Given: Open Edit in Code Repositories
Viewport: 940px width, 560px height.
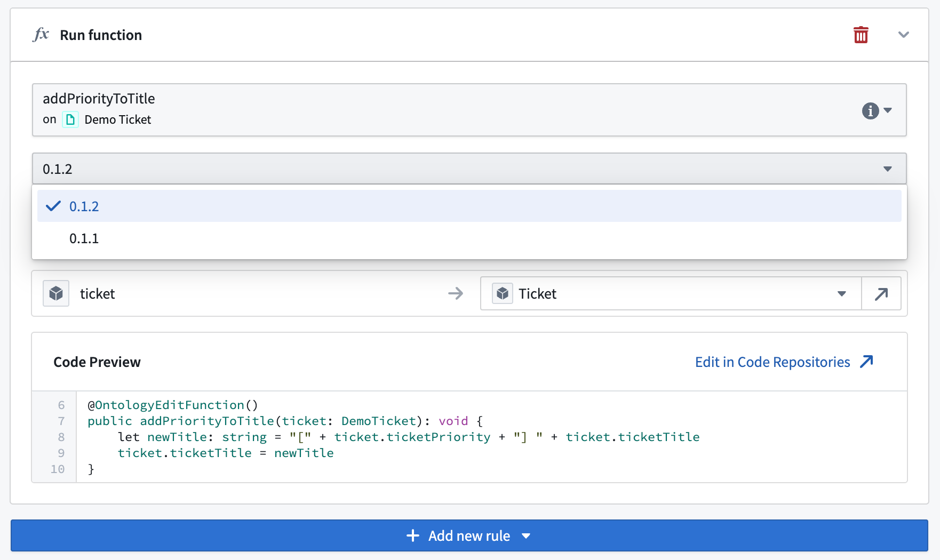Looking at the screenshot, I should (x=771, y=362).
